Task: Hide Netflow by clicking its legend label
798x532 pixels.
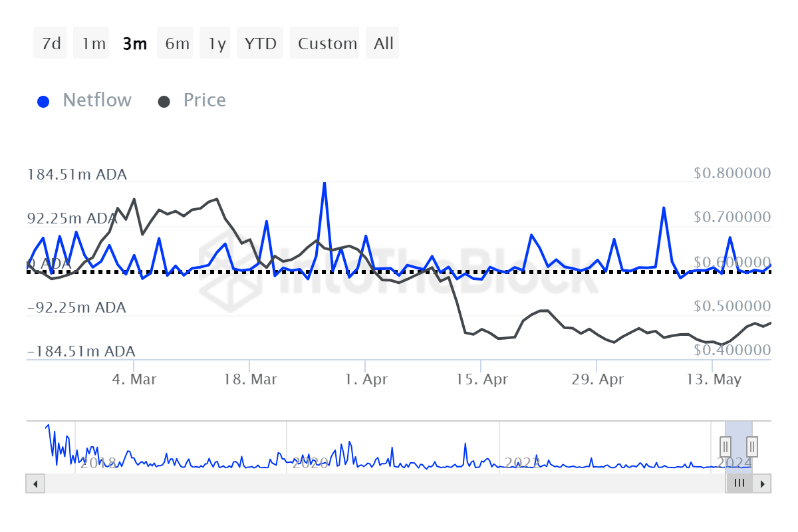Action: click(97, 100)
